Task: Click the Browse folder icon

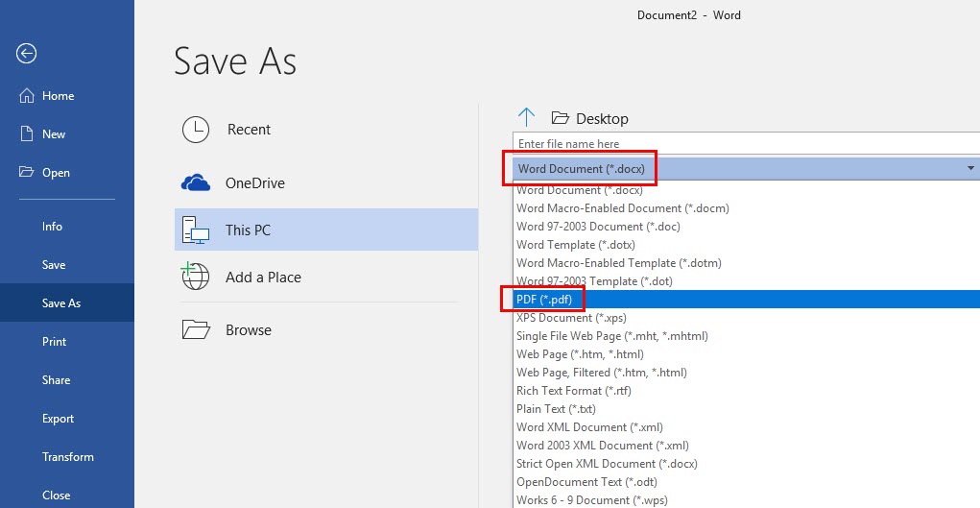Action: click(x=196, y=329)
